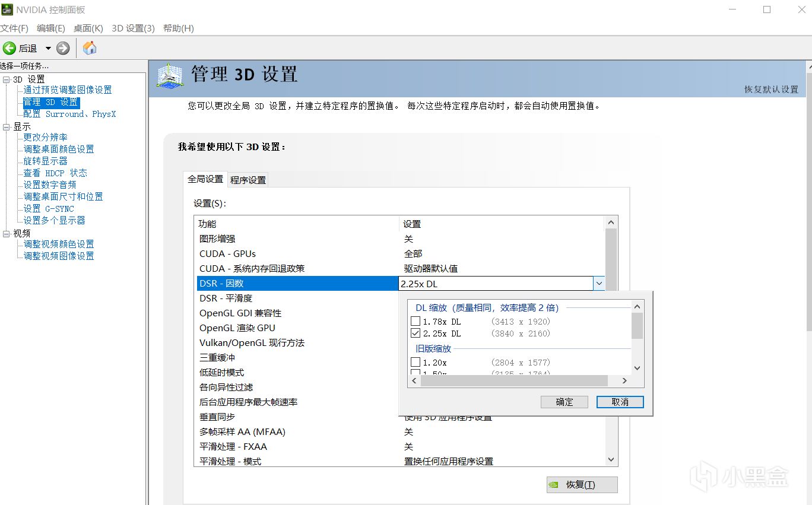Select the CUDA - 系统内存回退政策 row
The width and height of the screenshot is (812, 505).
tap(401, 268)
